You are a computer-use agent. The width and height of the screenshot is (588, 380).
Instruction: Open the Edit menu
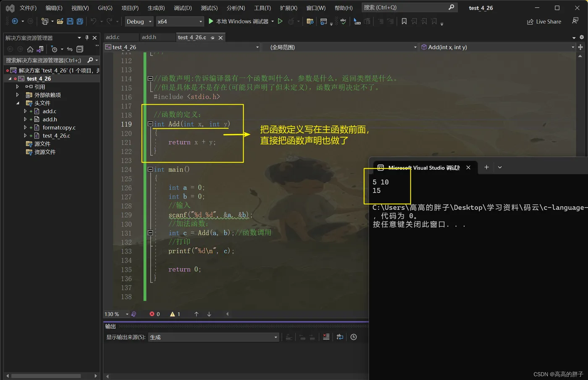click(x=54, y=8)
